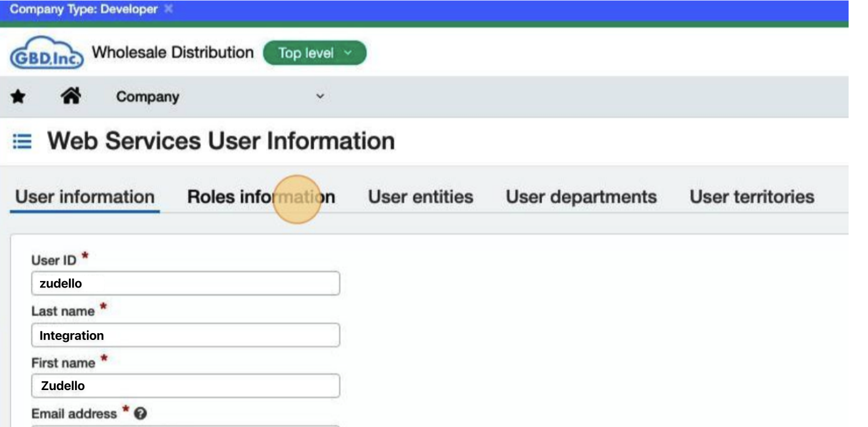Open the Company module menu
Viewport: 868px width, 427px height.
tap(148, 97)
